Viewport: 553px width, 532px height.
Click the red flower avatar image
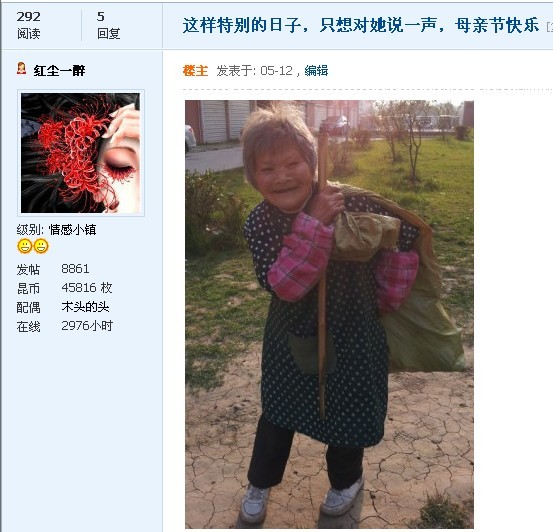pyautogui.click(x=80, y=153)
